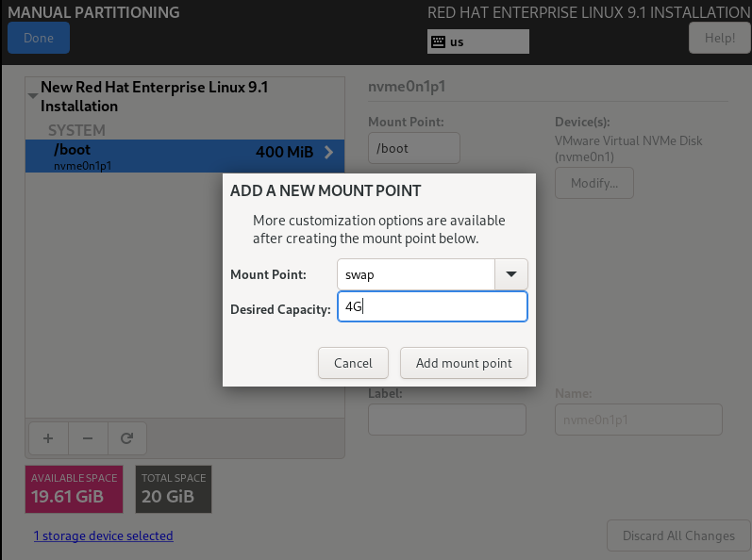
Task: Click the dialog Mount Point field showing swap
Action: [416, 274]
